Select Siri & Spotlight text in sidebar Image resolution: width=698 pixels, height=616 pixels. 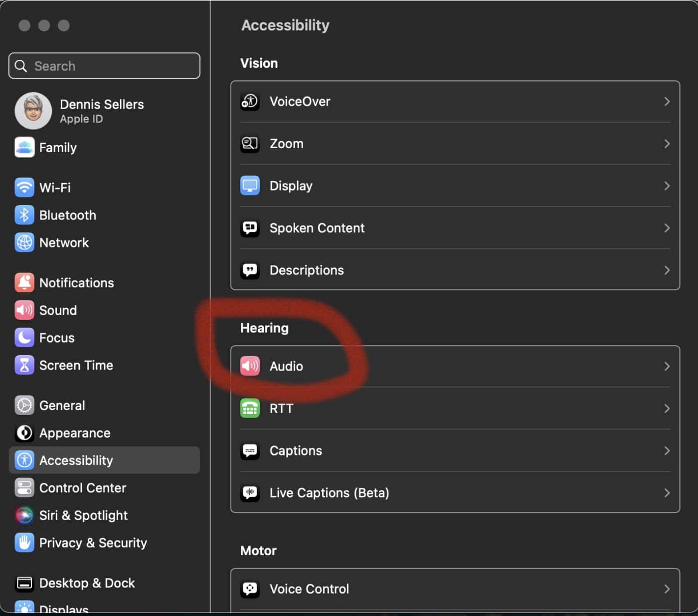[x=83, y=515]
